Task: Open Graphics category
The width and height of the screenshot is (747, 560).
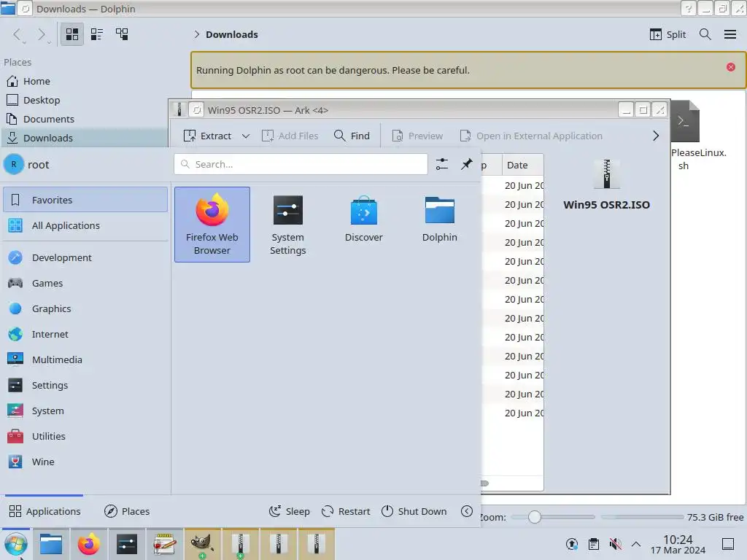Action: tap(85, 308)
